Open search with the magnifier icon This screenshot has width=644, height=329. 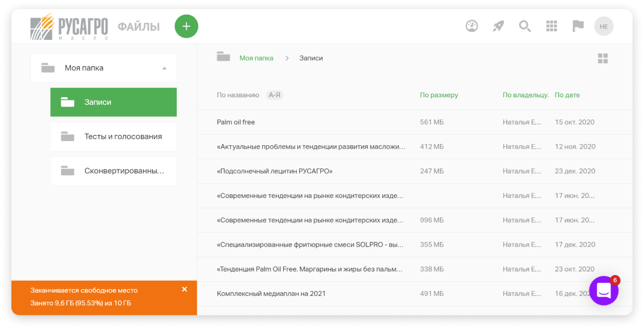[x=524, y=26]
